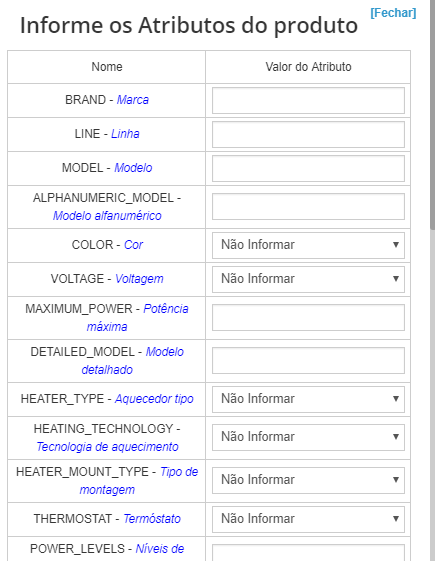Expand the VOLTAGE Voltagem dropdown
435x561 pixels.
coord(308,279)
